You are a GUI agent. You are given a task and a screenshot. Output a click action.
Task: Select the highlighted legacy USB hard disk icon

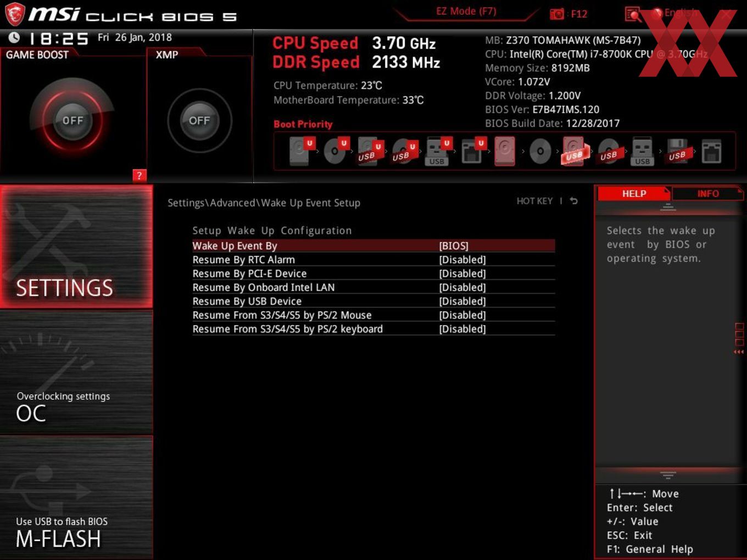(x=575, y=151)
